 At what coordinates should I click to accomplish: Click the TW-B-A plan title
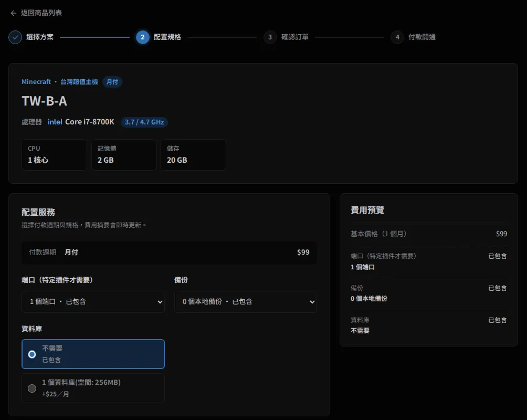[45, 101]
